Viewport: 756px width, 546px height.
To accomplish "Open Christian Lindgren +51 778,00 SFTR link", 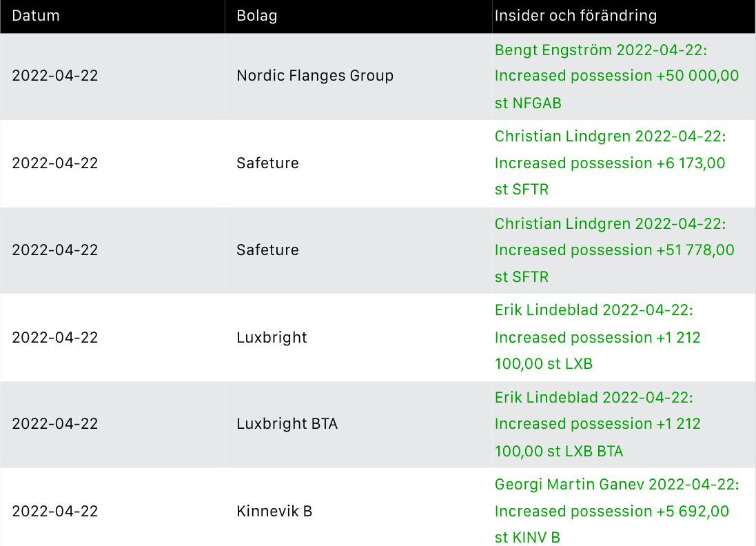I will click(614, 250).
